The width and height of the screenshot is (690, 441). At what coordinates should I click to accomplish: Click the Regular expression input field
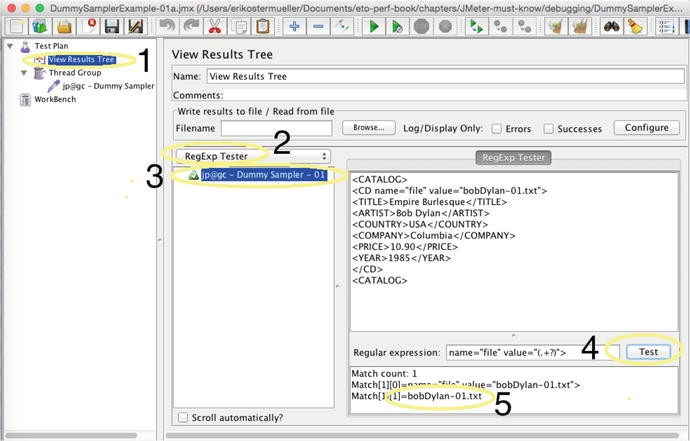532,353
